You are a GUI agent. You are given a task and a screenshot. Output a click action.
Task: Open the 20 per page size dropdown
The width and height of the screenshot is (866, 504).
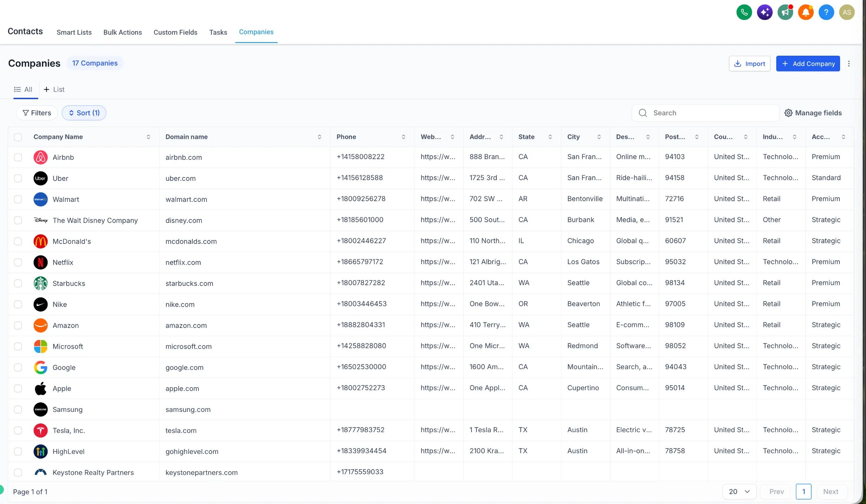pos(739,492)
